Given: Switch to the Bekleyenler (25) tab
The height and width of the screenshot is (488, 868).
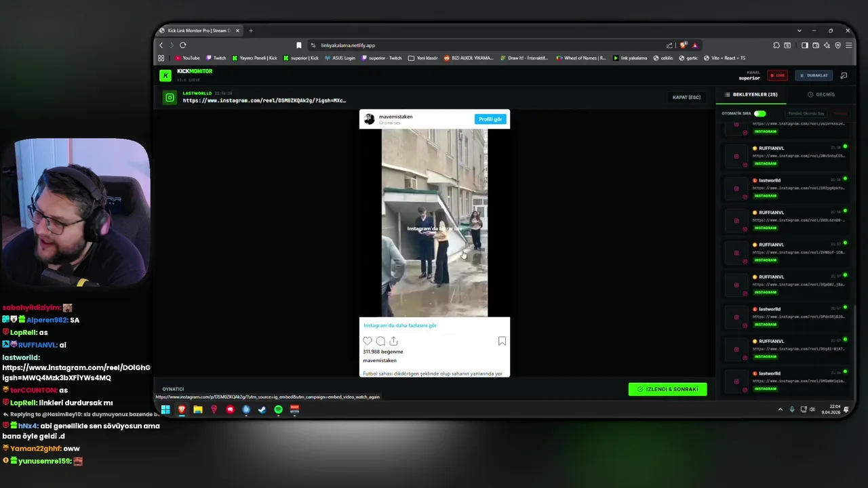Looking at the screenshot, I should coord(751,95).
